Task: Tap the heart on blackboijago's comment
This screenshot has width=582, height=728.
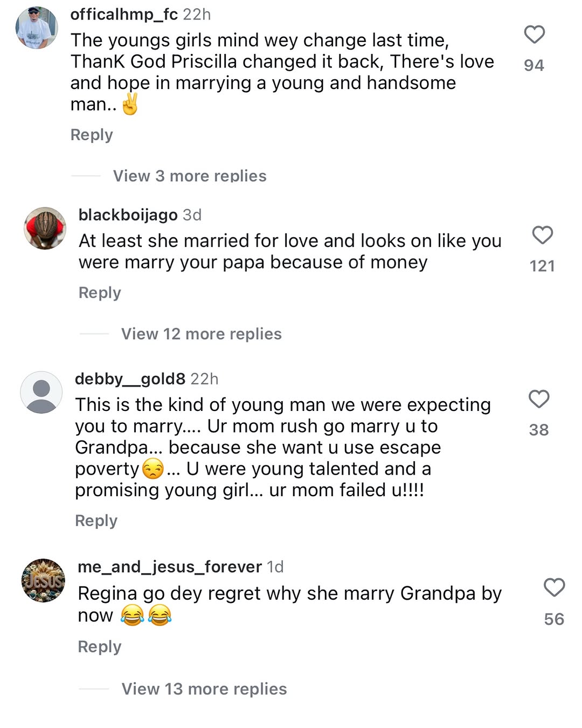Action: [x=542, y=235]
